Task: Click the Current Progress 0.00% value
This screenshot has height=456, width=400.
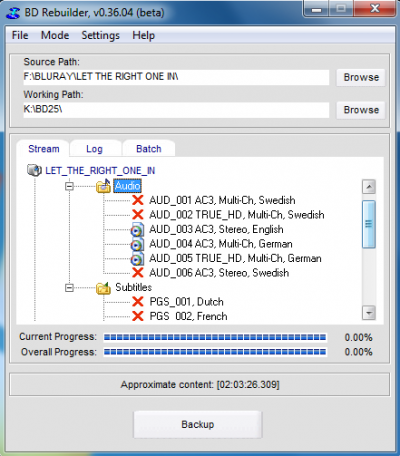Action: tap(358, 337)
